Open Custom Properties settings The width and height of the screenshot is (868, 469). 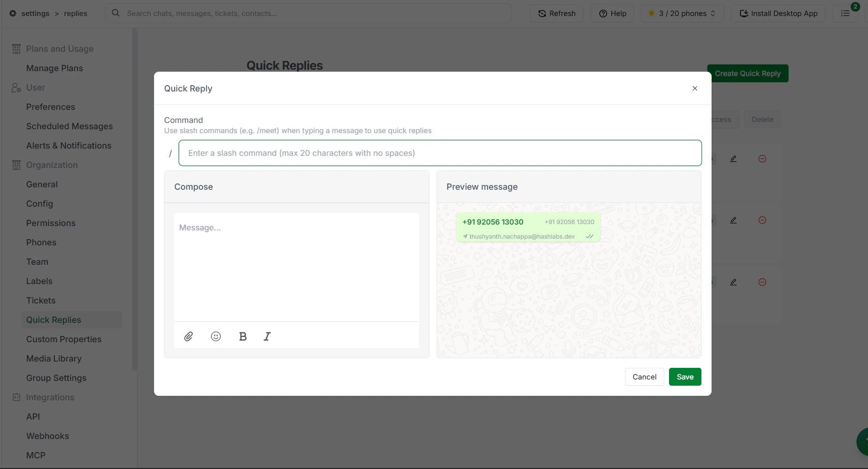pyautogui.click(x=64, y=339)
